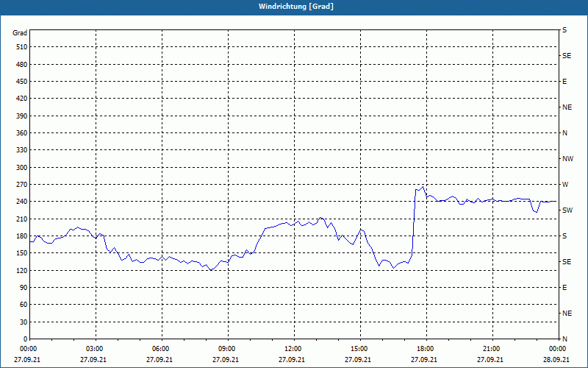588x368 pixels.
Task: Click the 360 y-axis value
Action: 21,133
